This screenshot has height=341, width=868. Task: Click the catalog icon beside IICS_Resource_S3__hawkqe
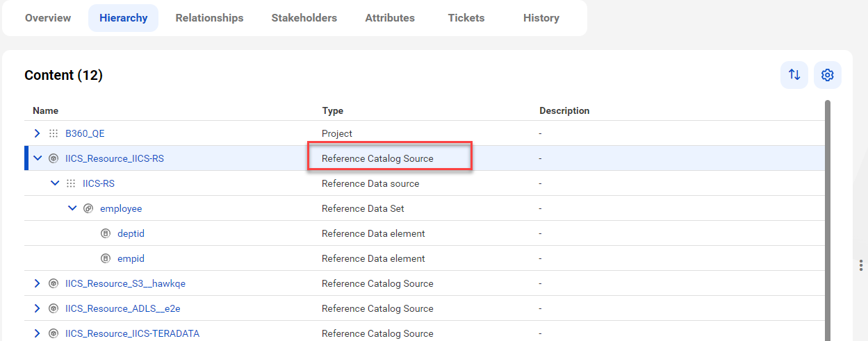54,283
